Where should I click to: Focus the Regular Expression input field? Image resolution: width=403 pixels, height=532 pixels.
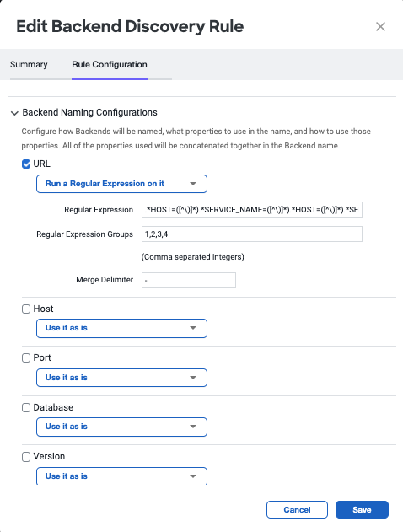tap(252, 210)
